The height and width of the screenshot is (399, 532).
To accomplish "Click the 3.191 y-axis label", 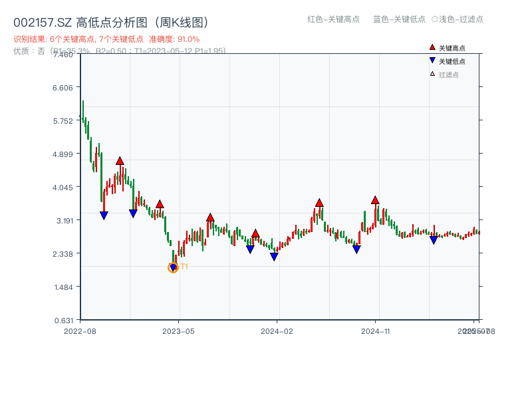I will [65, 221].
